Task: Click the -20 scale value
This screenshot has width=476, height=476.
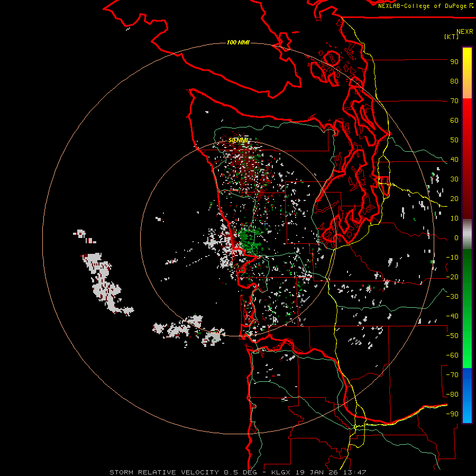Action: 452,277
